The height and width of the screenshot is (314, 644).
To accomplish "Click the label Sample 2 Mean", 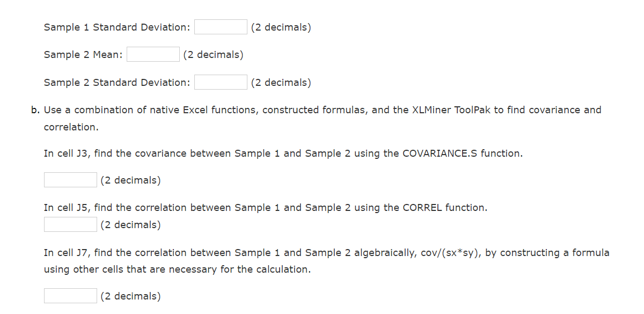I will tap(83, 54).
